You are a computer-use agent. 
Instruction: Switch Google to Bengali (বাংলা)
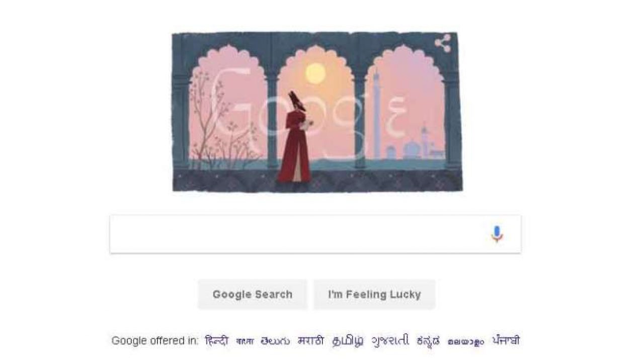coord(245,341)
